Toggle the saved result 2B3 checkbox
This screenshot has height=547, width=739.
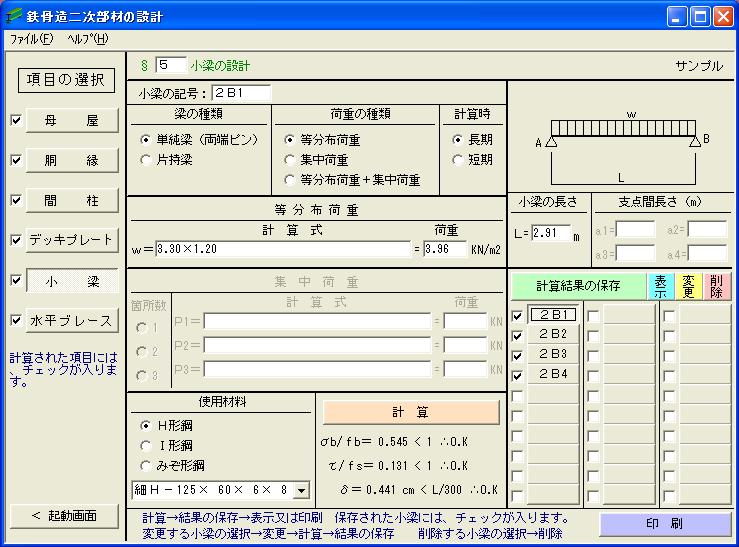click(x=518, y=356)
